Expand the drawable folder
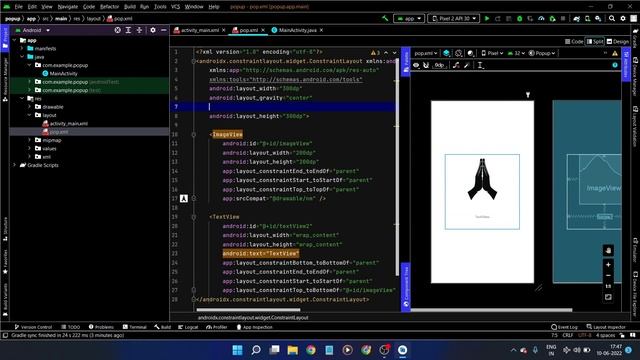 [x=29, y=107]
